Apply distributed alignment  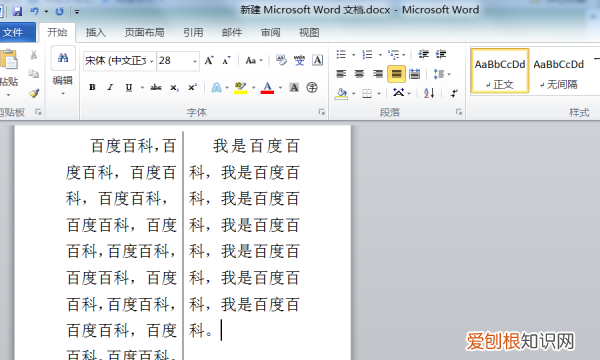click(x=414, y=73)
